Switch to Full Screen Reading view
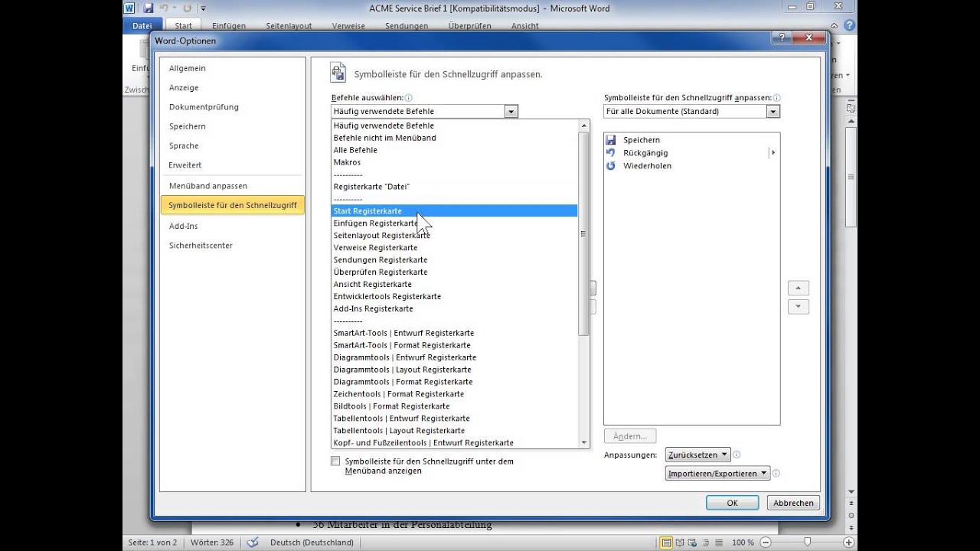The height and width of the screenshot is (551, 980). [679, 542]
